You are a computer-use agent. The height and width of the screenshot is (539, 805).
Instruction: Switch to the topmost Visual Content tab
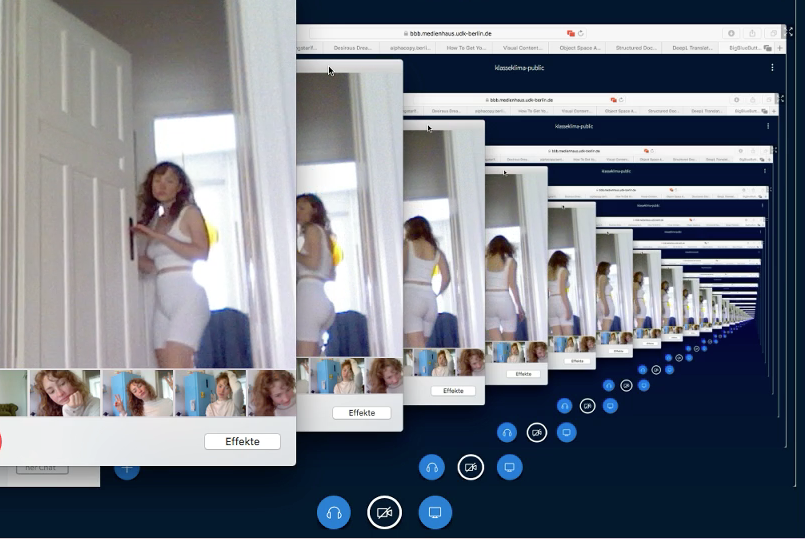(x=523, y=47)
